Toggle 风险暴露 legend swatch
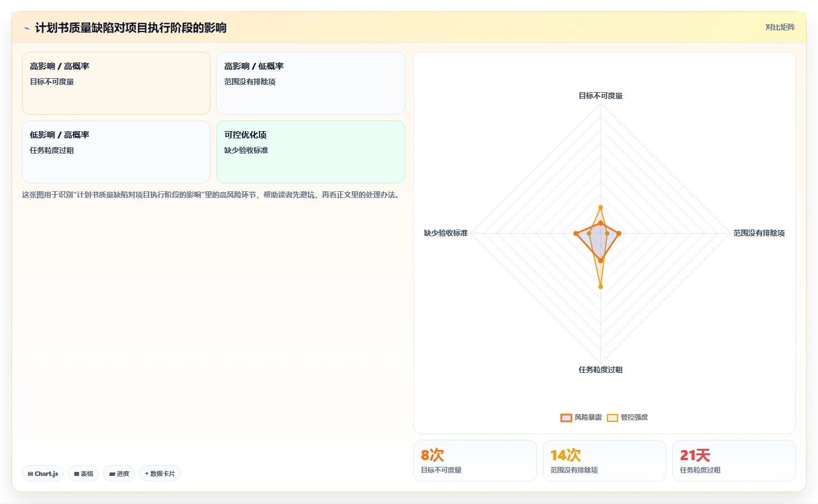The width and height of the screenshot is (818, 504). [566, 417]
